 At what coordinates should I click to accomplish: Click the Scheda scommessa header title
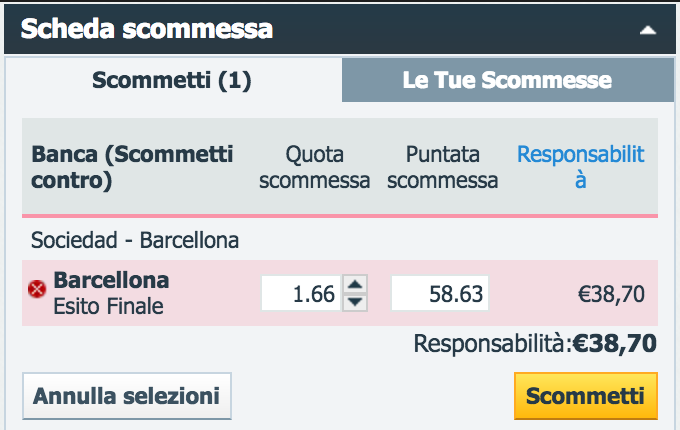147,29
